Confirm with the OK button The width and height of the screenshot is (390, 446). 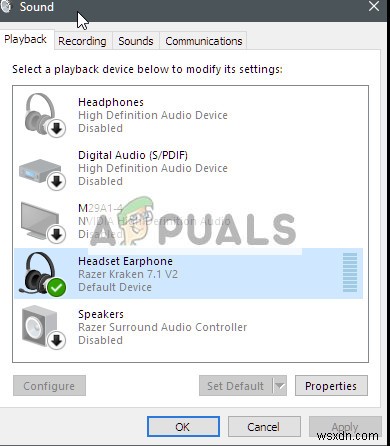[183, 426]
